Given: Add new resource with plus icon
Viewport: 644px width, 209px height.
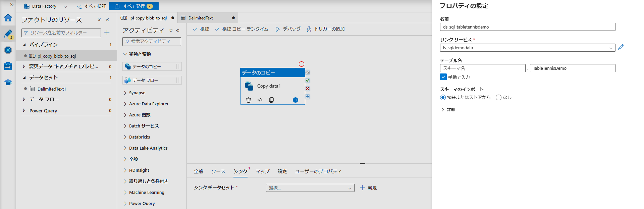Looking at the screenshot, I should (x=107, y=33).
